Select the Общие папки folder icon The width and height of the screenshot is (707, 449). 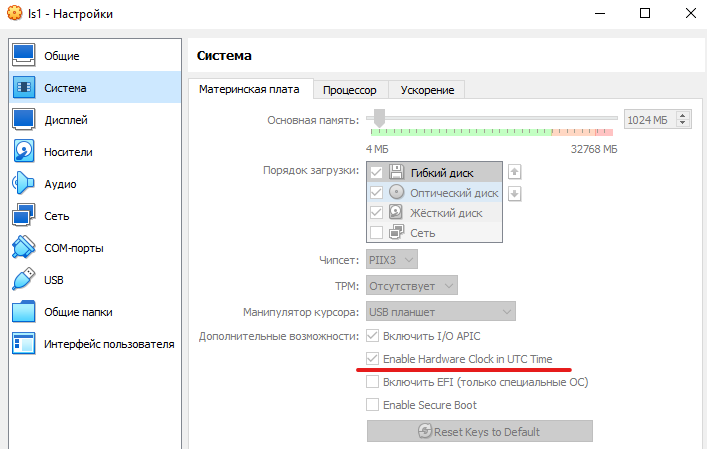24,312
